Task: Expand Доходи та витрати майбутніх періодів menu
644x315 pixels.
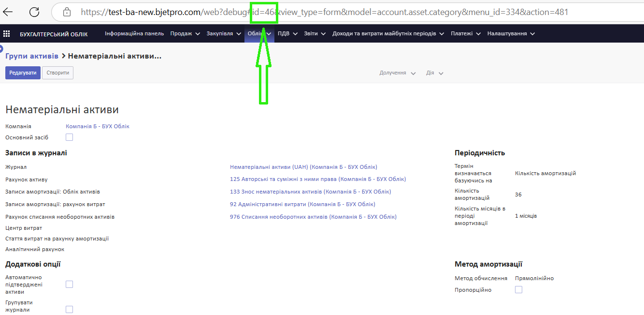Action: [x=388, y=34]
